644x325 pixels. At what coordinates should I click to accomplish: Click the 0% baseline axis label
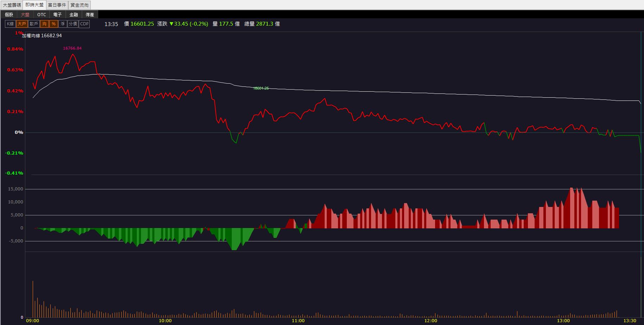coord(19,132)
